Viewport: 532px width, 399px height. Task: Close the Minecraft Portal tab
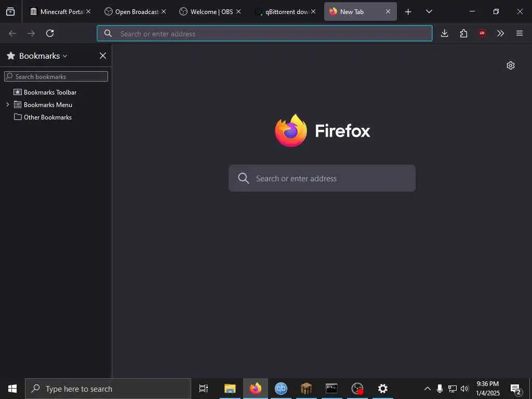point(88,11)
